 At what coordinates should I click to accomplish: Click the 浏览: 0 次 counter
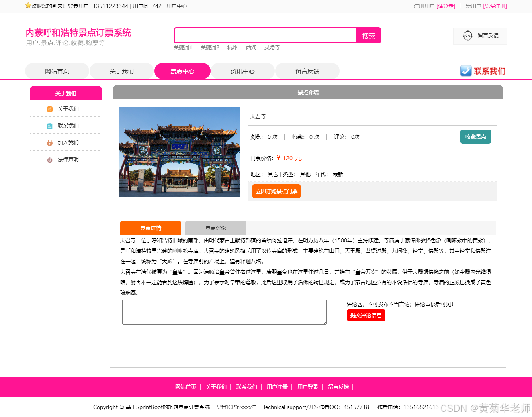click(264, 137)
